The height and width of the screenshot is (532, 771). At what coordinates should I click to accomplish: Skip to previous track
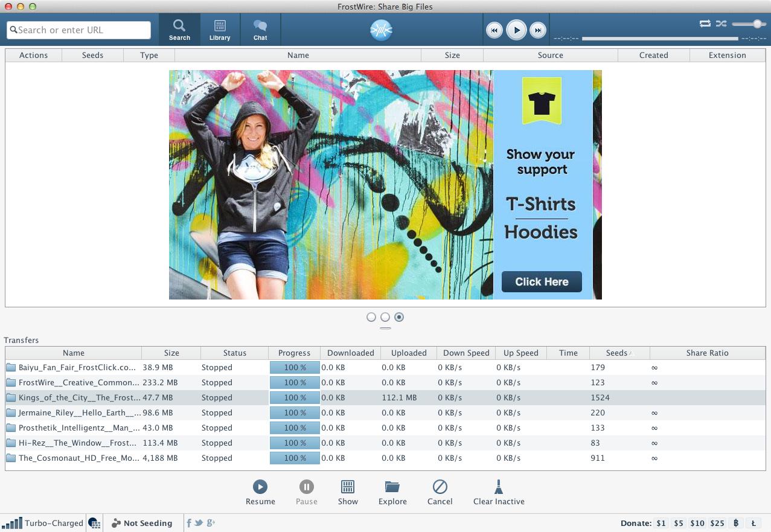point(494,30)
